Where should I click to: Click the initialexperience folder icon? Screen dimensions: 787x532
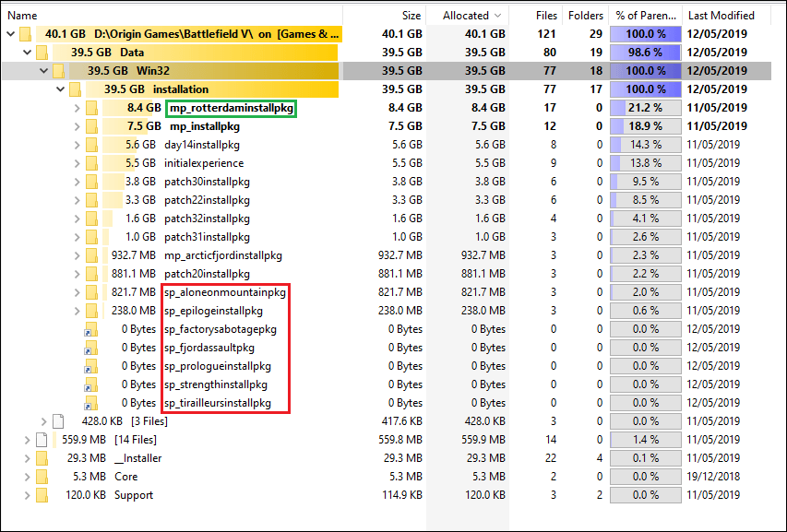91,163
